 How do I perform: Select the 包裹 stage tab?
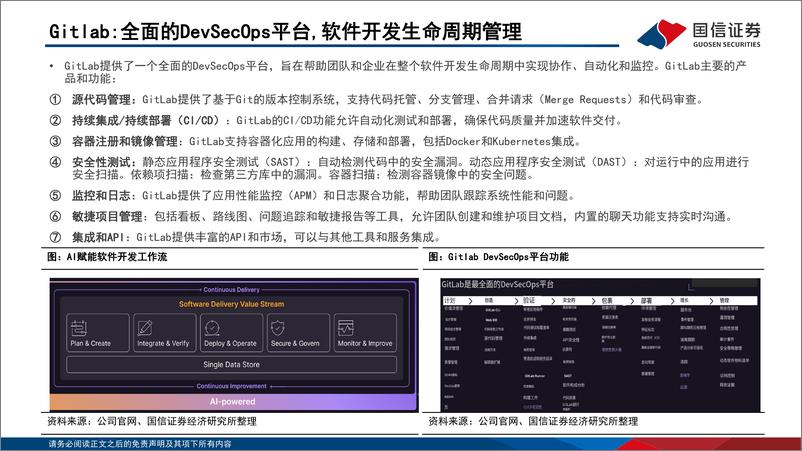[607, 301]
